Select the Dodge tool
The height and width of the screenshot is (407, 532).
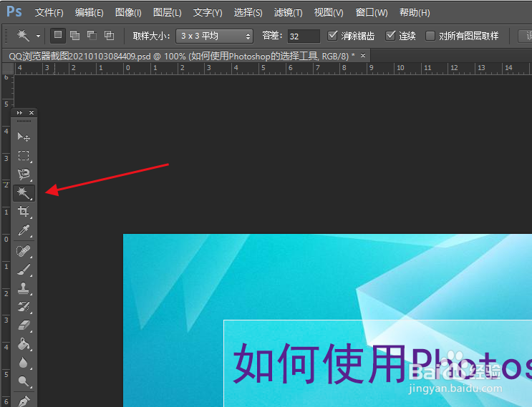coord(24,381)
